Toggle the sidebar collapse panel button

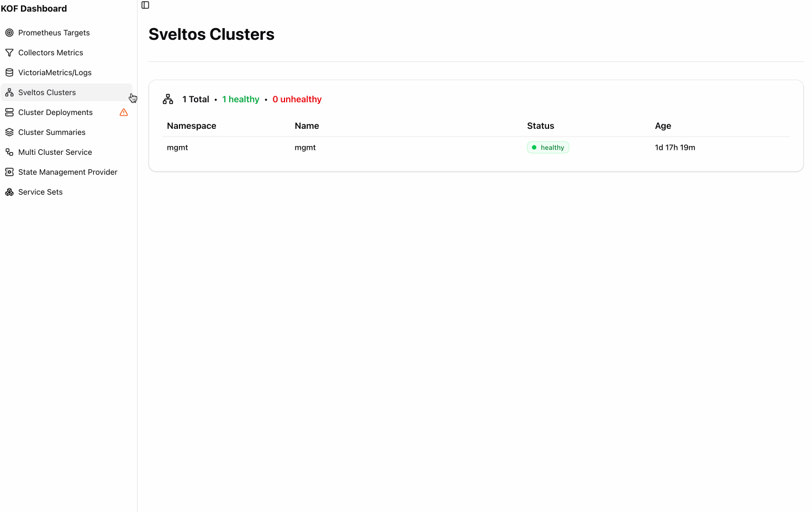click(145, 5)
